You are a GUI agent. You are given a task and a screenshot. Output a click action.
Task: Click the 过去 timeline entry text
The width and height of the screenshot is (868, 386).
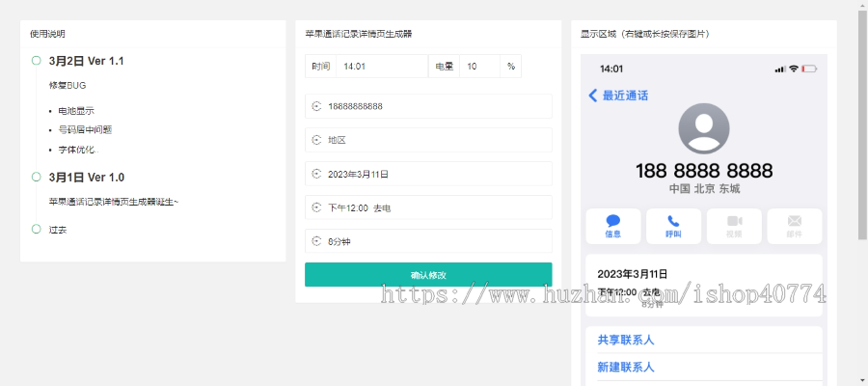58,230
